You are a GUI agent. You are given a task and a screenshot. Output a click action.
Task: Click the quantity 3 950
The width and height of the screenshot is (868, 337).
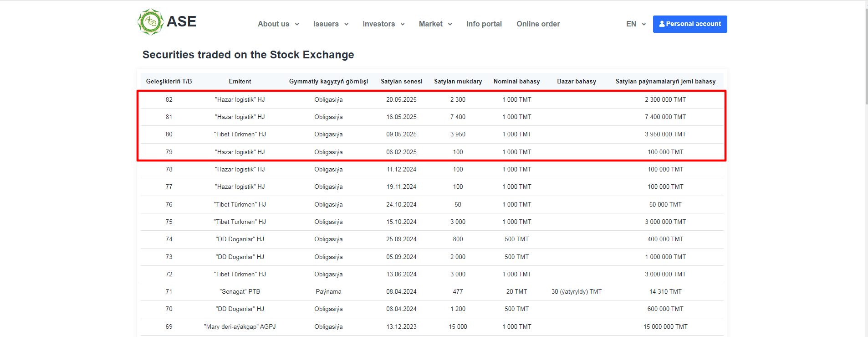pyautogui.click(x=458, y=134)
